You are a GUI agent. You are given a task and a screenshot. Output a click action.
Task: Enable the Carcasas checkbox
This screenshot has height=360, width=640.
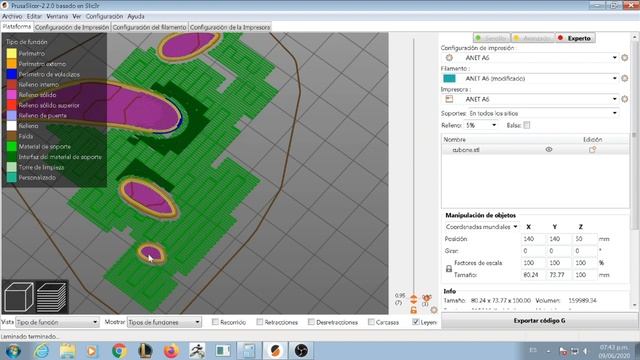point(371,322)
